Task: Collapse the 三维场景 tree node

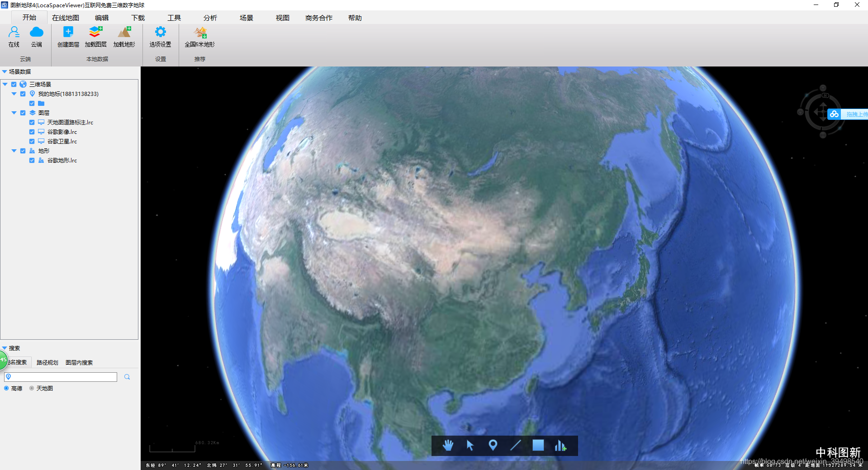Action: tap(5, 84)
